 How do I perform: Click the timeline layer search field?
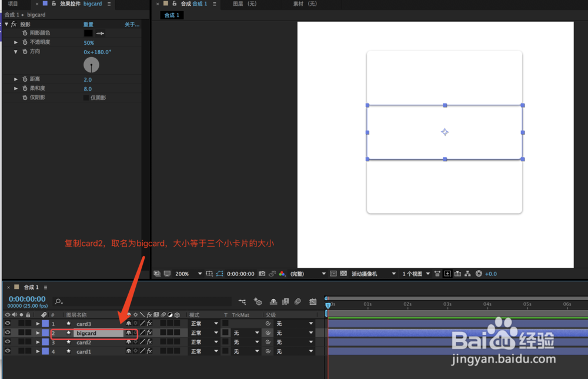pyautogui.click(x=142, y=301)
